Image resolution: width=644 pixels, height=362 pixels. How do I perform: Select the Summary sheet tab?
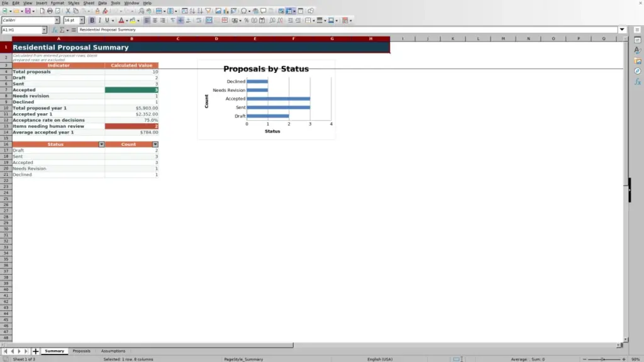[x=54, y=351]
